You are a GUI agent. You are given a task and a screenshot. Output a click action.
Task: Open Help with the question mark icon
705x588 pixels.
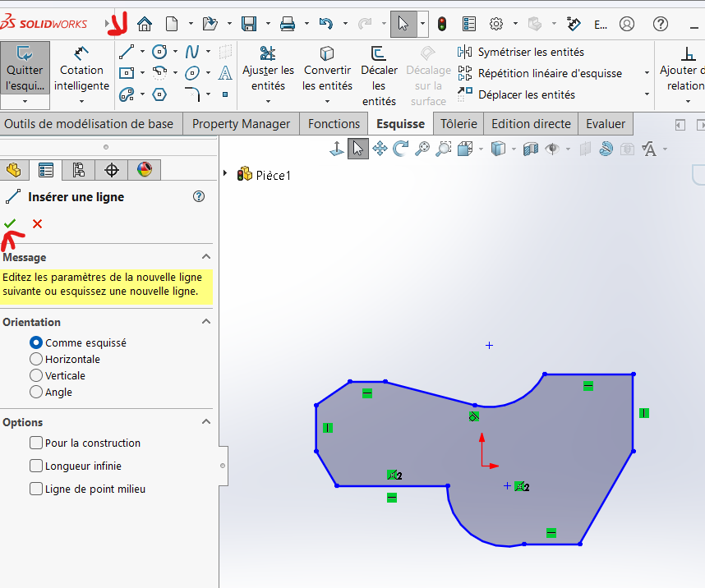pyautogui.click(x=661, y=23)
